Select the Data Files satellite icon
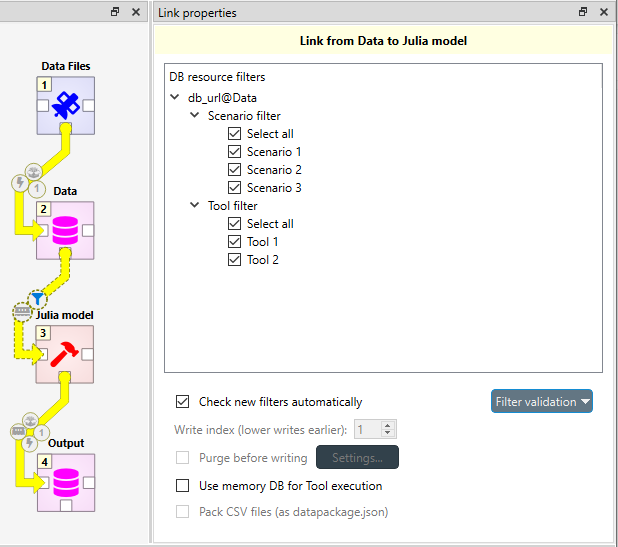This screenshot has width=618, height=547. click(66, 105)
